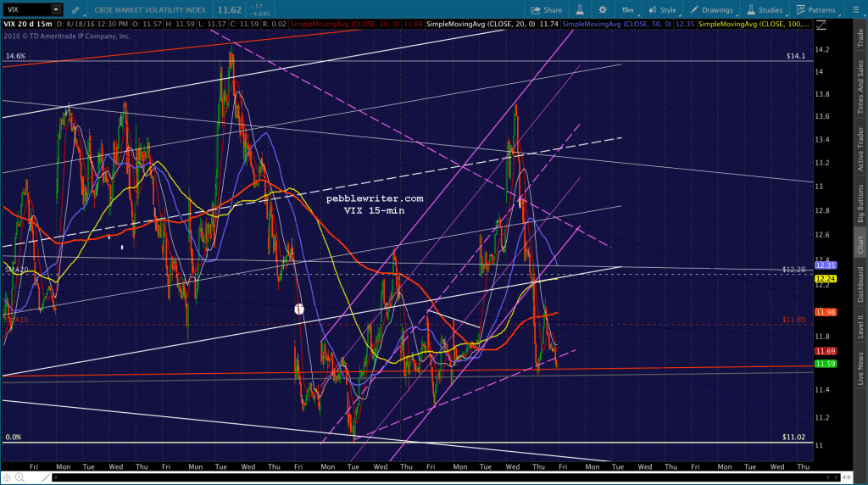Screen dimensions: 868x485
Task: Open the Style menu
Action: pos(663,10)
